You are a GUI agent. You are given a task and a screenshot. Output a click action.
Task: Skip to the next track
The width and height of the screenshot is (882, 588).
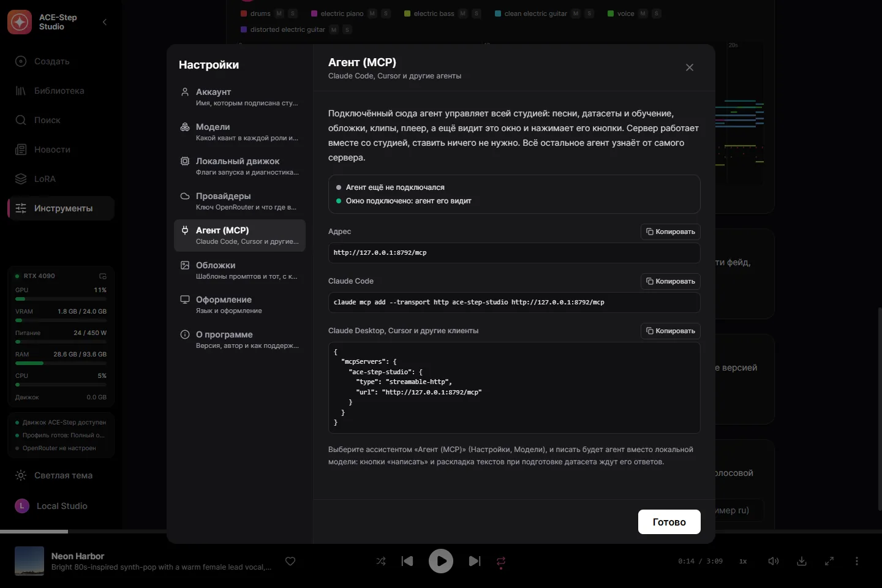pyautogui.click(x=475, y=561)
